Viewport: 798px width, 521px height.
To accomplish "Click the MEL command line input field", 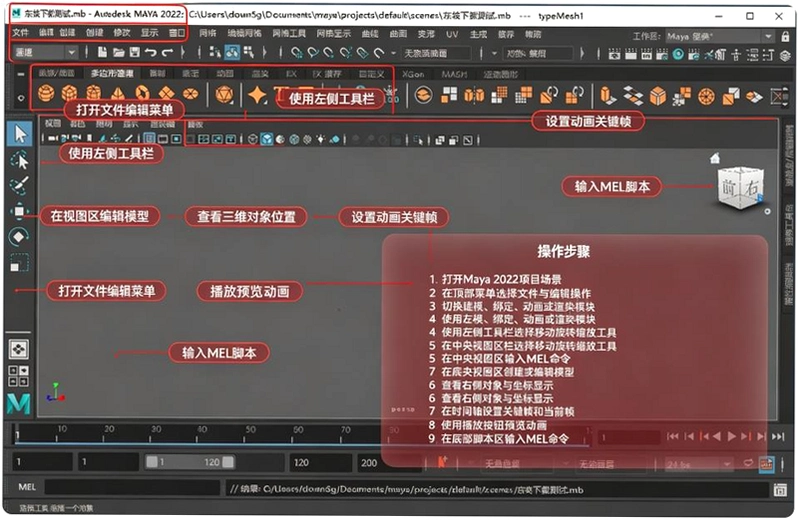I will pos(132,487).
